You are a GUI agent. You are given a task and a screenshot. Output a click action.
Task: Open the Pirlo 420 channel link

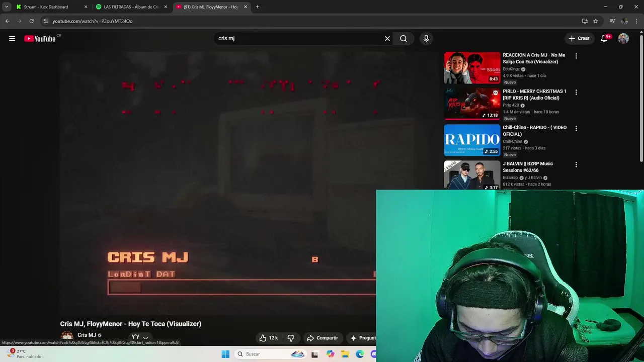coord(511,106)
